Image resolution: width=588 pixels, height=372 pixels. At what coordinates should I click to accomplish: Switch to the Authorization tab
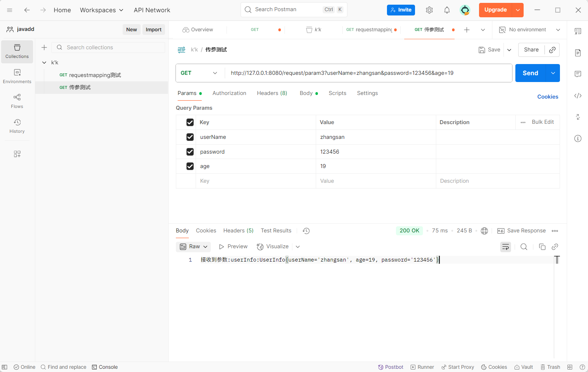pos(229,93)
